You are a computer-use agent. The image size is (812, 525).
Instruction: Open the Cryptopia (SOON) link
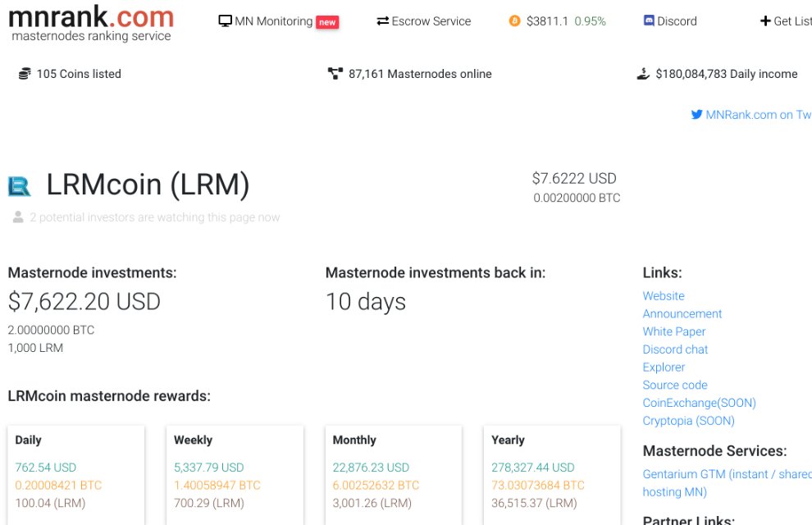tap(689, 421)
